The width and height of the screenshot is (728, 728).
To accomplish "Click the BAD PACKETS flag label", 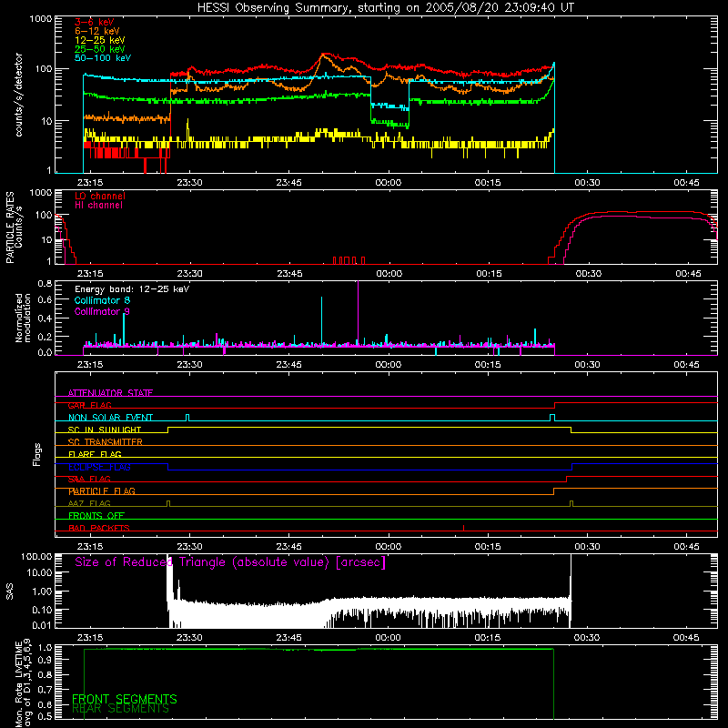I will (99, 528).
